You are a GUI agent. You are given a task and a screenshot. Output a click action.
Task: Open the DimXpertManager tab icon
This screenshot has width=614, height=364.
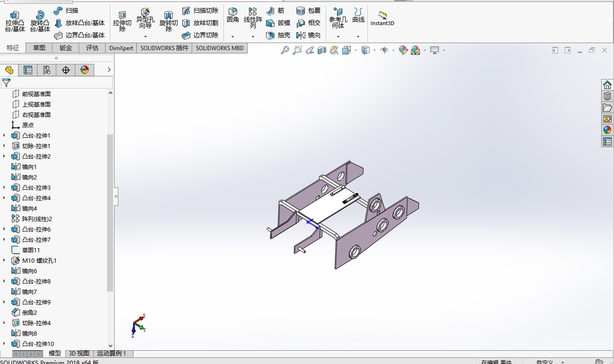(66, 70)
